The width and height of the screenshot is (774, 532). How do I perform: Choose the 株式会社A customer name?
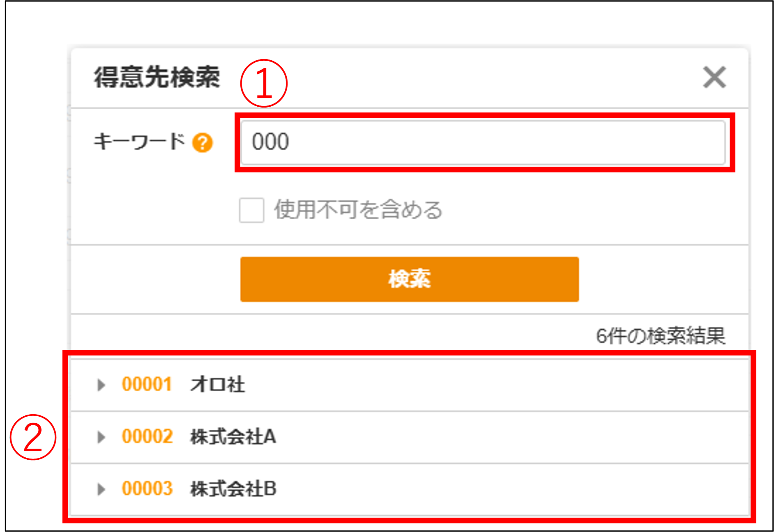pyautogui.click(x=233, y=437)
